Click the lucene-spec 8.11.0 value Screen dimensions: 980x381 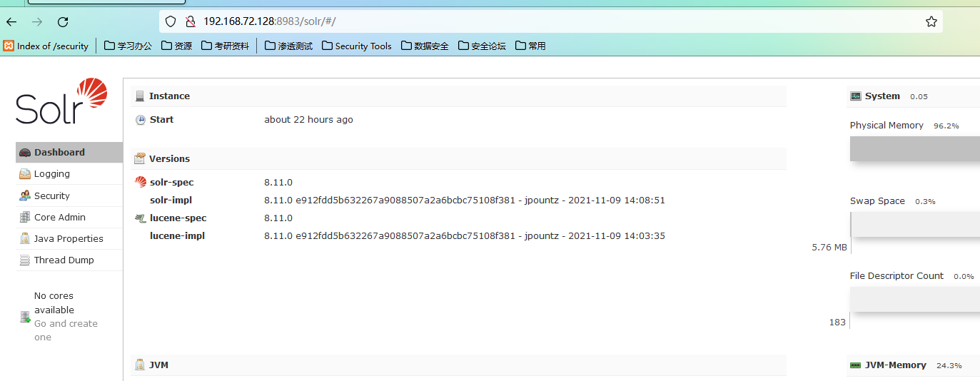278,218
